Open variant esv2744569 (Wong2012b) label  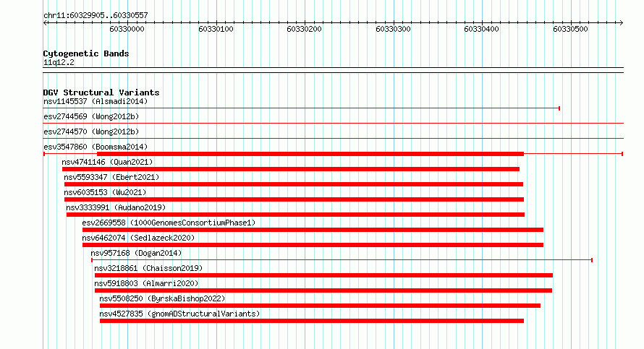91,116
